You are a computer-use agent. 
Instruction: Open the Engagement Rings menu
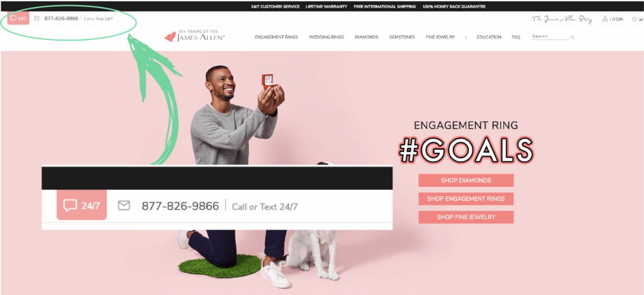(276, 37)
